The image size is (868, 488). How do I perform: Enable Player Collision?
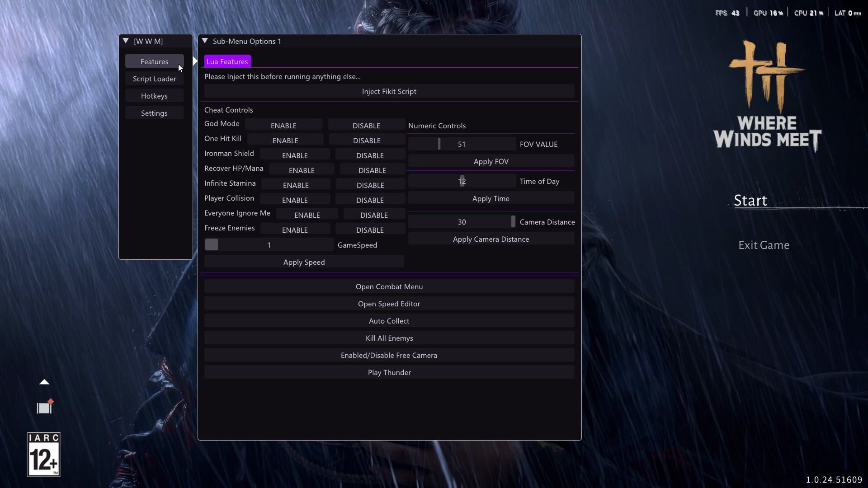point(295,200)
